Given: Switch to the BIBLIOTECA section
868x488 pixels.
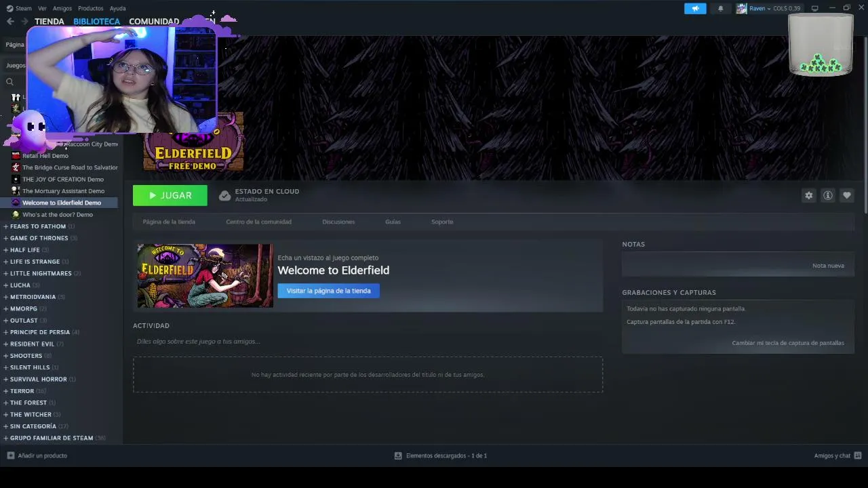Looking at the screenshot, I should coord(96,22).
